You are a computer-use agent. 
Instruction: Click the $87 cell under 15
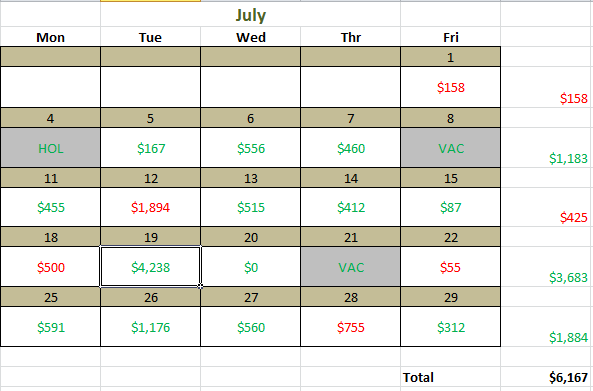tap(450, 207)
